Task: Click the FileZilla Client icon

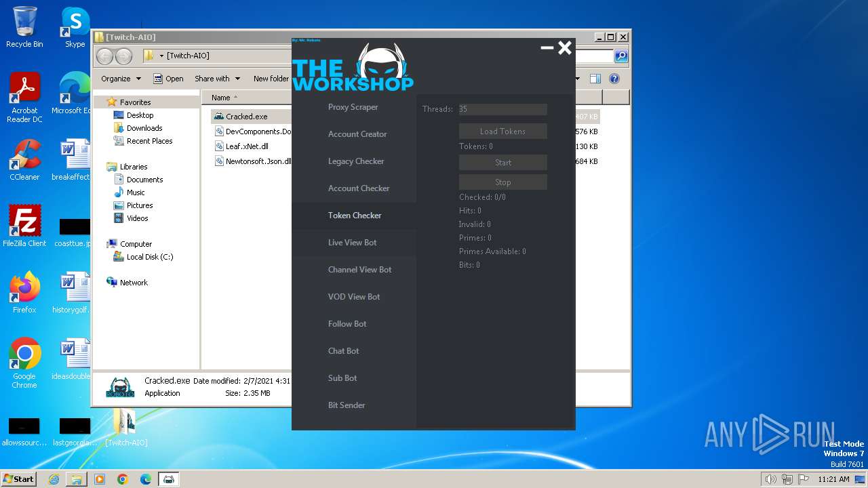Action: 24,226
